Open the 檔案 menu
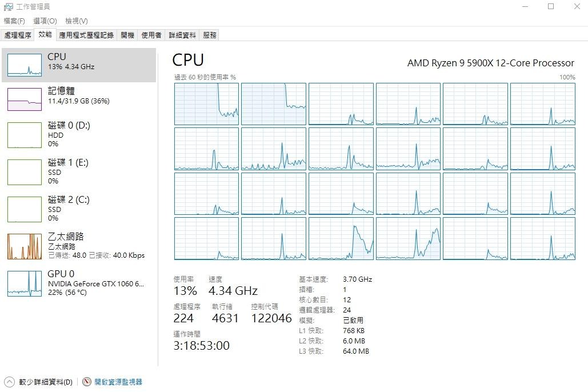Viewport: 588px width, 392px height. click(15, 21)
